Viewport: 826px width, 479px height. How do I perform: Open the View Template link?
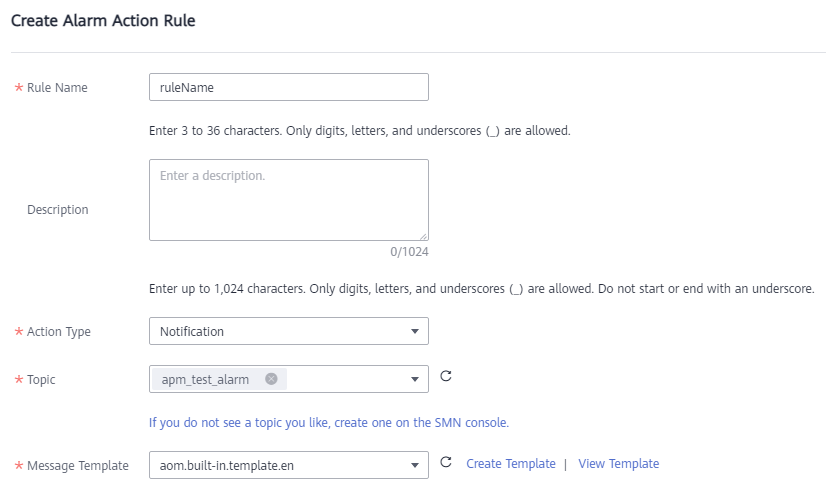[618, 464]
